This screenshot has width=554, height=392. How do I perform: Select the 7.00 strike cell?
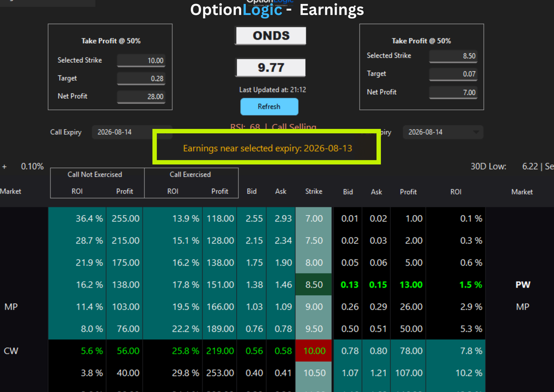[314, 219]
